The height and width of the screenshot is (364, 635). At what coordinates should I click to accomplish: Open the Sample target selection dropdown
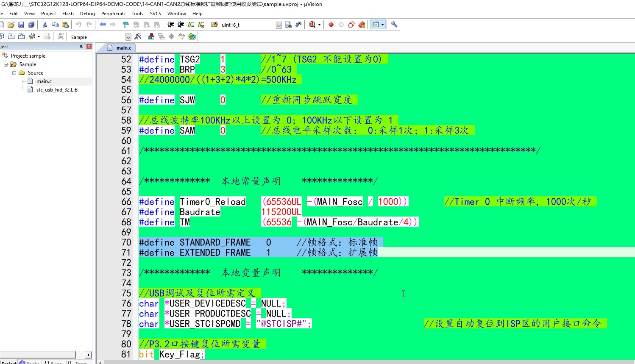pyautogui.click(x=128, y=37)
